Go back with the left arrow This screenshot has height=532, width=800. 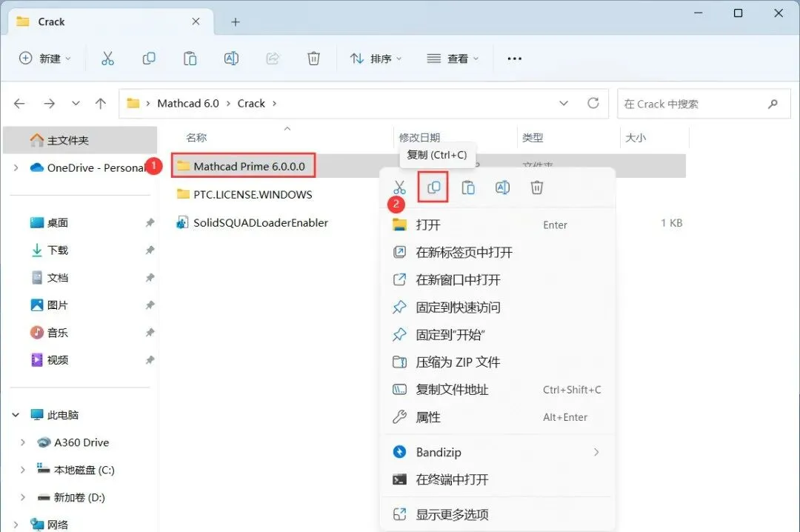pyautogui.click(x=19, y=104)
